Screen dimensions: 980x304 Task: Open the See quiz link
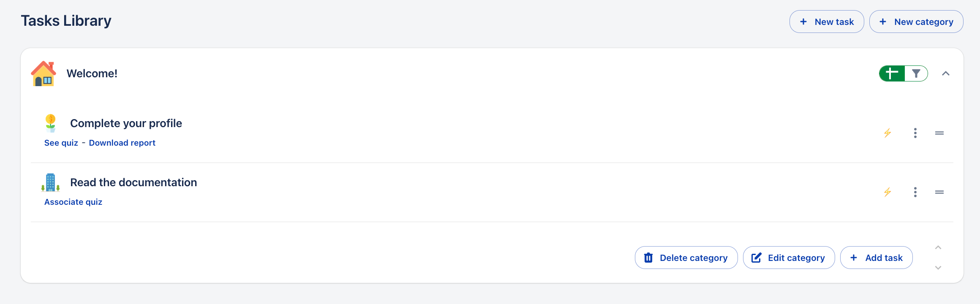coord(61,143)
